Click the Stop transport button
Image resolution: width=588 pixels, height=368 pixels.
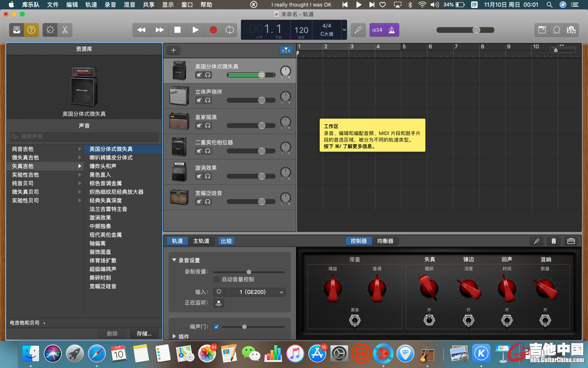coord(177,30)
